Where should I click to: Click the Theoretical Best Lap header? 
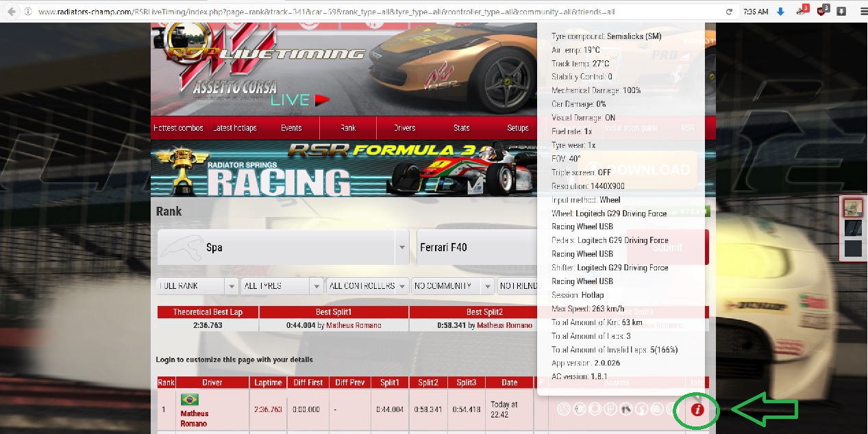[x=208, y=312]
